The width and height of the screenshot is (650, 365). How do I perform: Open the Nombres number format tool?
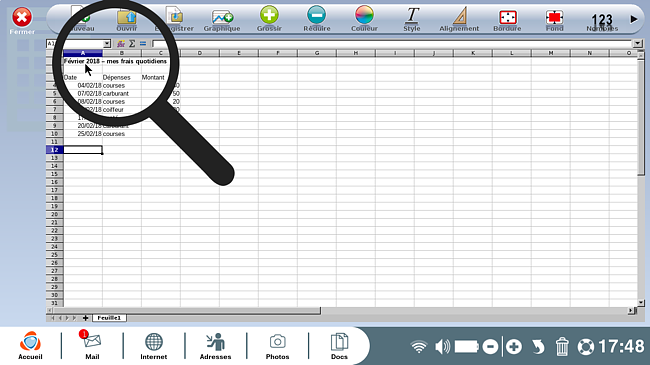click(x=602, y=19)
